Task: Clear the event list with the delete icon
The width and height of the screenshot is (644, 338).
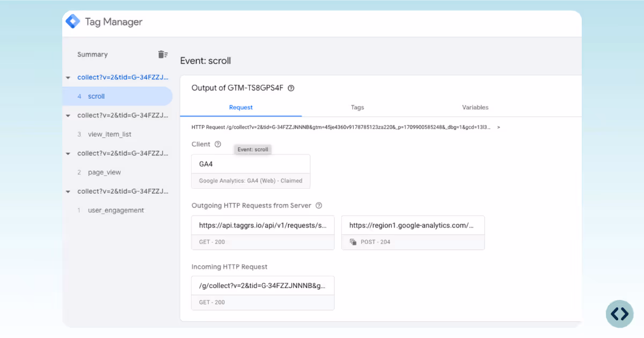Action: click(x=163, y=54)
